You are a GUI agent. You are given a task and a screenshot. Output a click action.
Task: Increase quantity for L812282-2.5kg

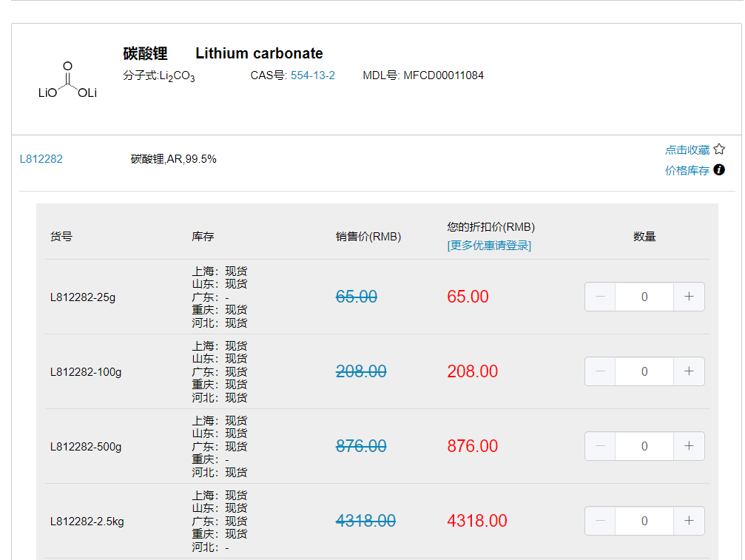pos(688,520)
